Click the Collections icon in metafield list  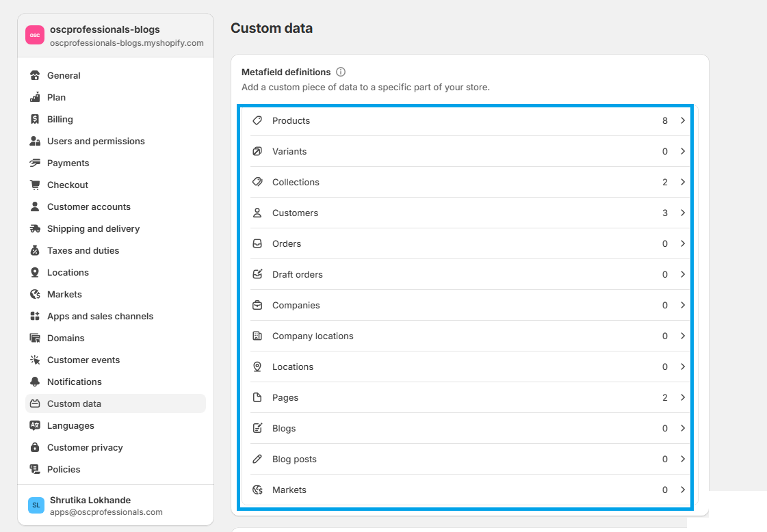[x=257, y=182]
